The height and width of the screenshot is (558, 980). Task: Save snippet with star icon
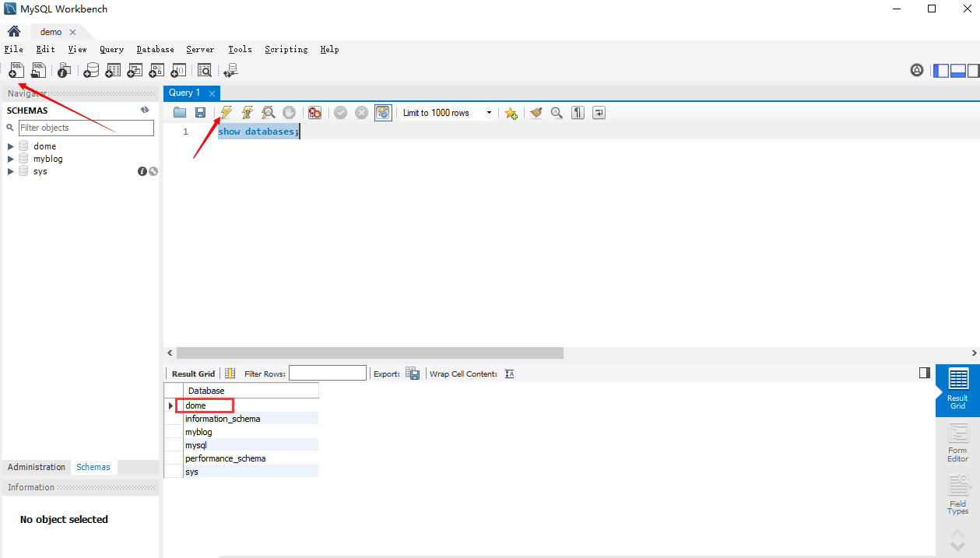[511, 113]
